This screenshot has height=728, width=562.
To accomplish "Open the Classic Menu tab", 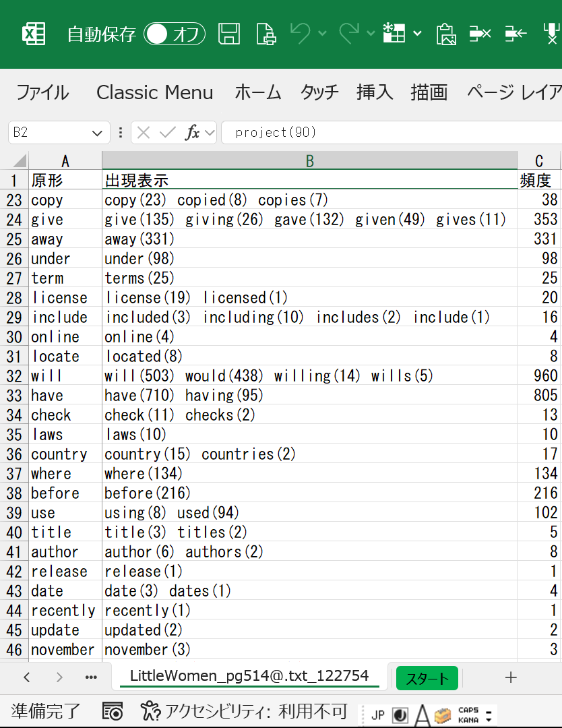I will [154, 92].
